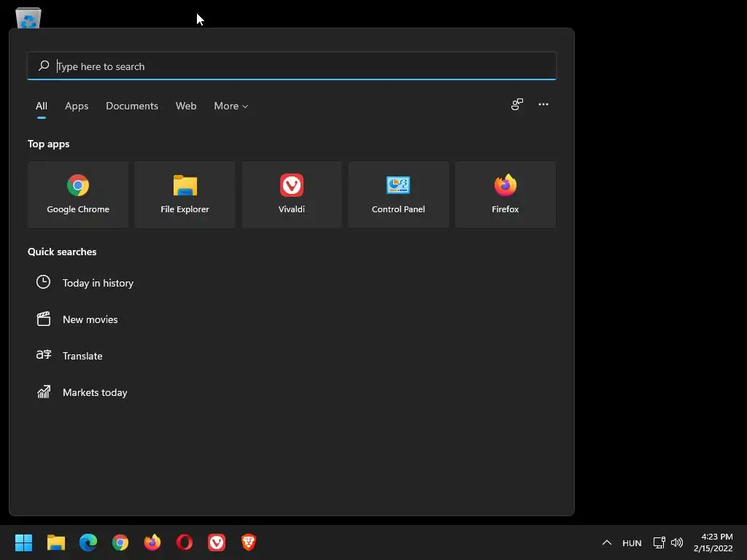Viewport: 747px width, 560px height.
Task: Launch Microsoft Edge from taskbar
Action: coord(88,542)
